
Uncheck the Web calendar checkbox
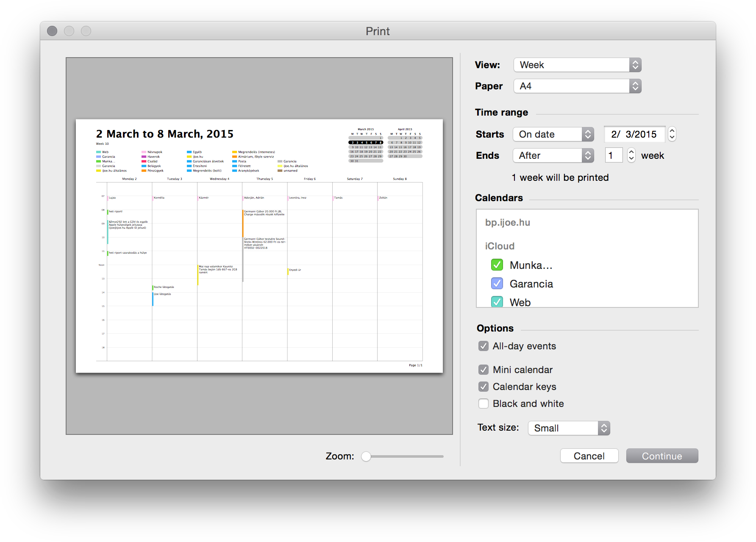click(497, 301)
